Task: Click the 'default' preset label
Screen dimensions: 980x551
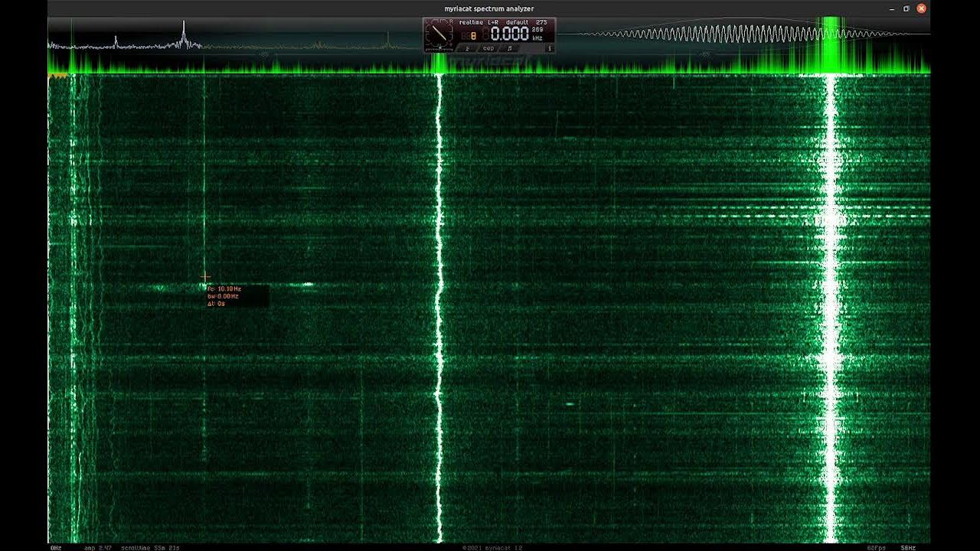Action: coord(517,22)
